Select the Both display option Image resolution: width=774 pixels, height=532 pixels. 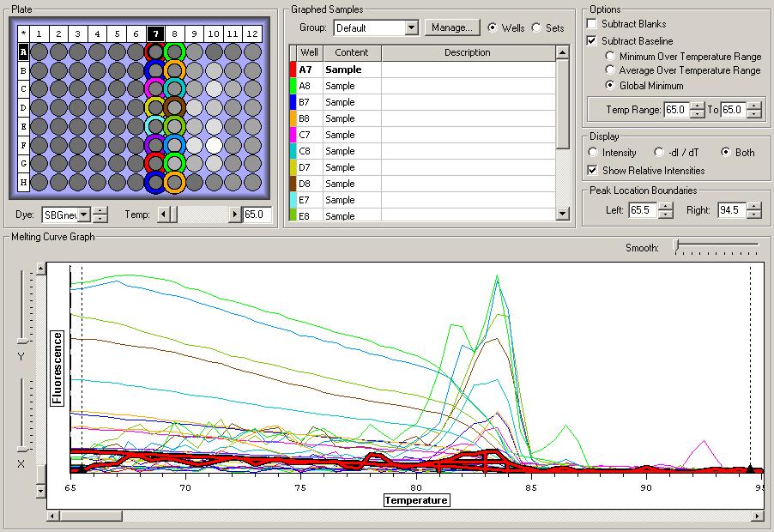(726, 152)
